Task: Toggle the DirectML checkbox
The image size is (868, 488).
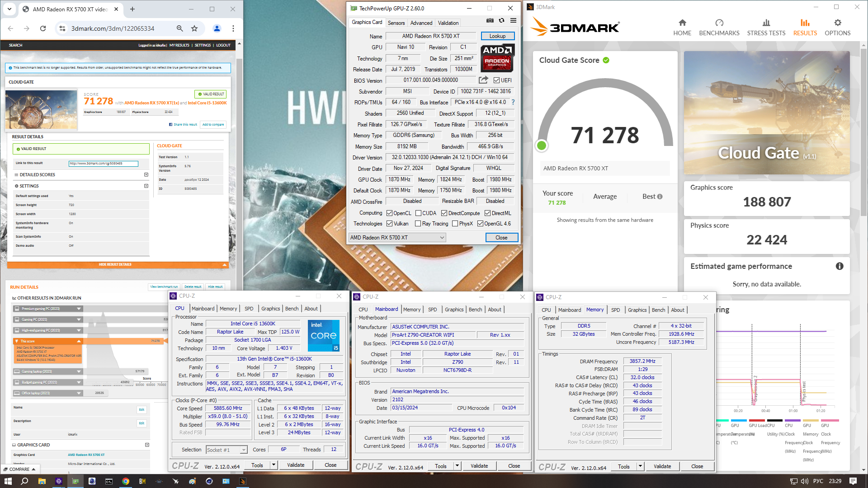Action: [x=487, y=213]
